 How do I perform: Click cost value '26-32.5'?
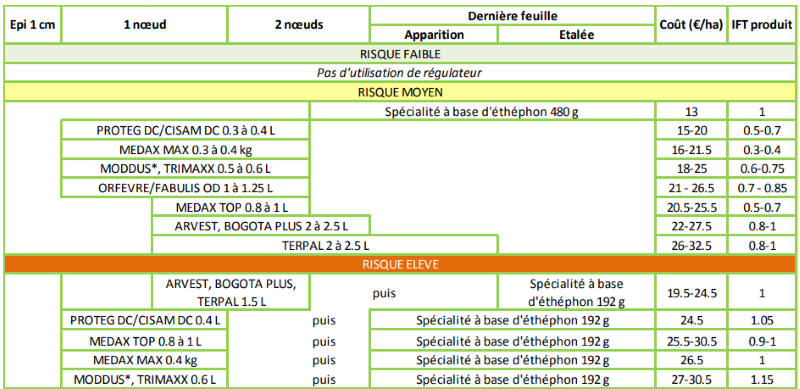click(691, 245)
